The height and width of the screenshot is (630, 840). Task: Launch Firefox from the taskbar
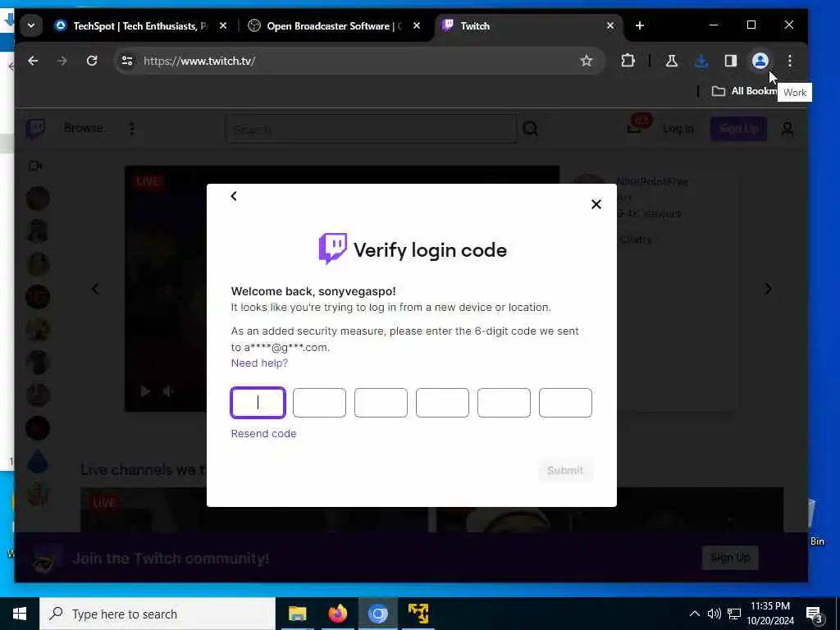[x=337, y=614]
